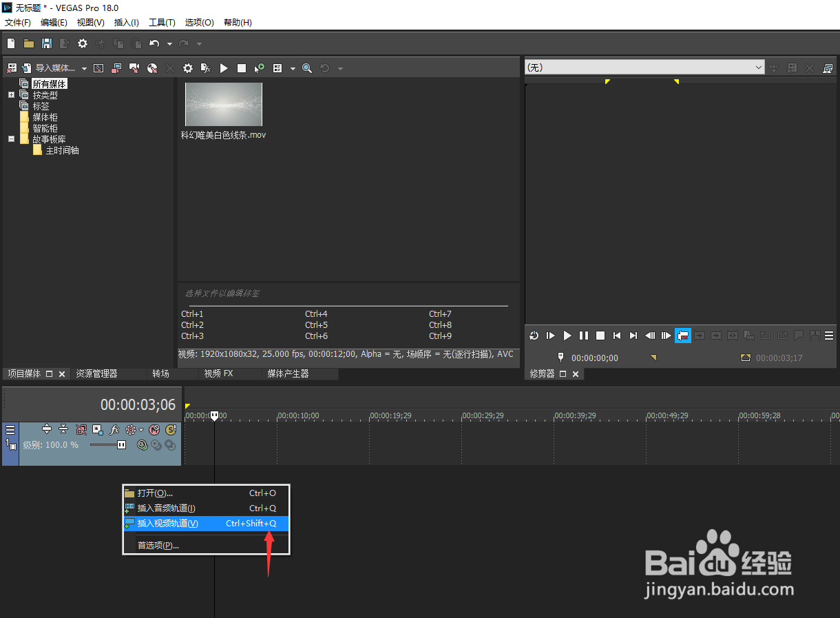Open media properties gear in Project Media toolbar
Screen dimensions: 840x618
click(x=187, y=68)
